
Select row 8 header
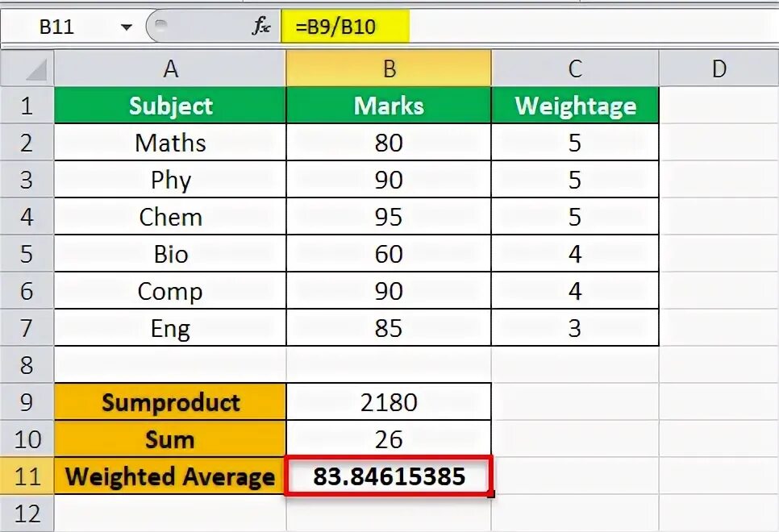[27, 365]
